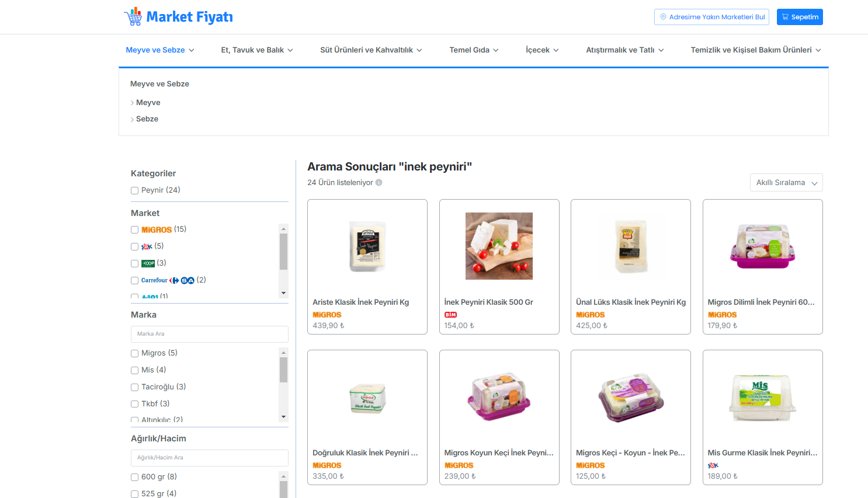Click the green Koop market logo
This screenshot has width=868, height=498.
pos(148,263)
